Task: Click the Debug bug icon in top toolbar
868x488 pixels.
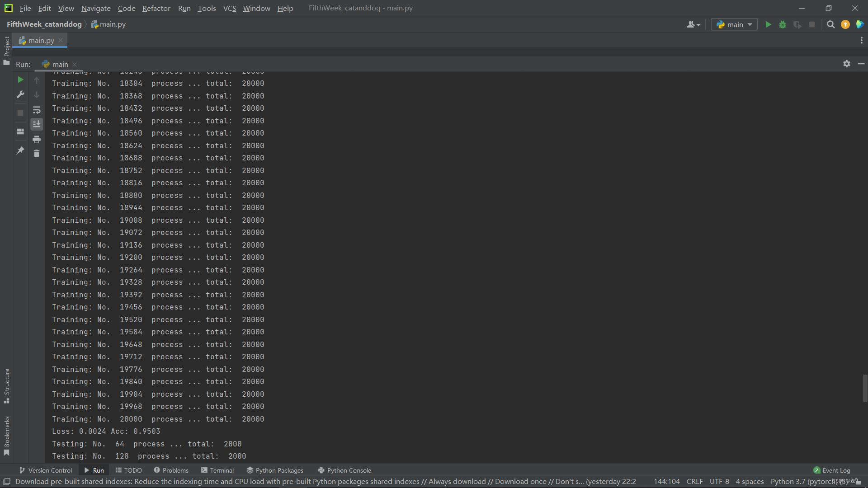Action: (x=783, y=25)
